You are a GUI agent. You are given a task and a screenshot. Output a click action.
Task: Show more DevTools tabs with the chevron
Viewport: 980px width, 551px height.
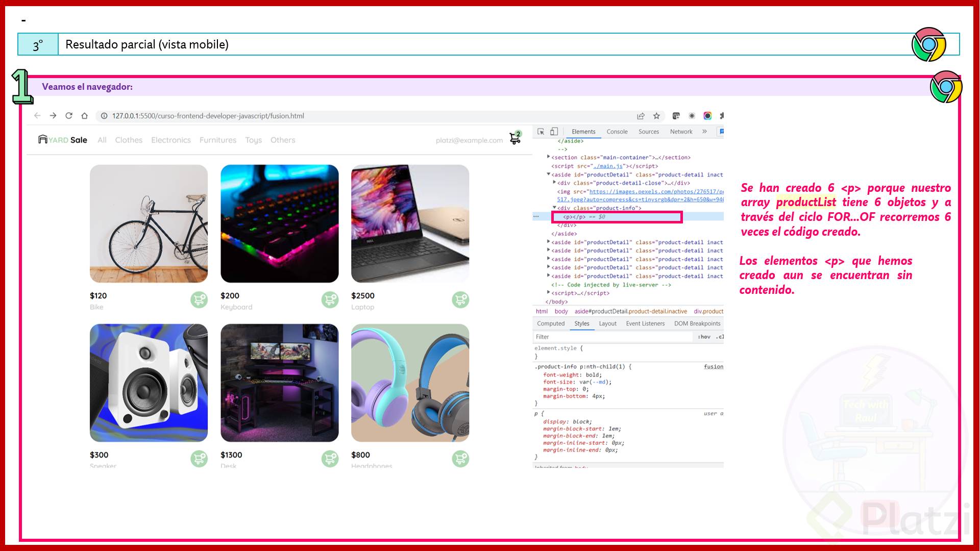[x=704, y=132]
